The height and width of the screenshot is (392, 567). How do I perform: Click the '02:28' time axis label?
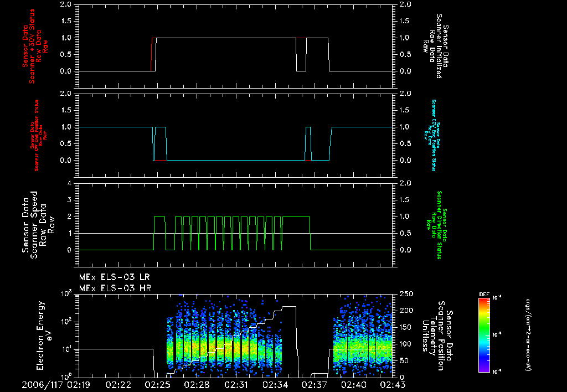click(x=197, y=385)
